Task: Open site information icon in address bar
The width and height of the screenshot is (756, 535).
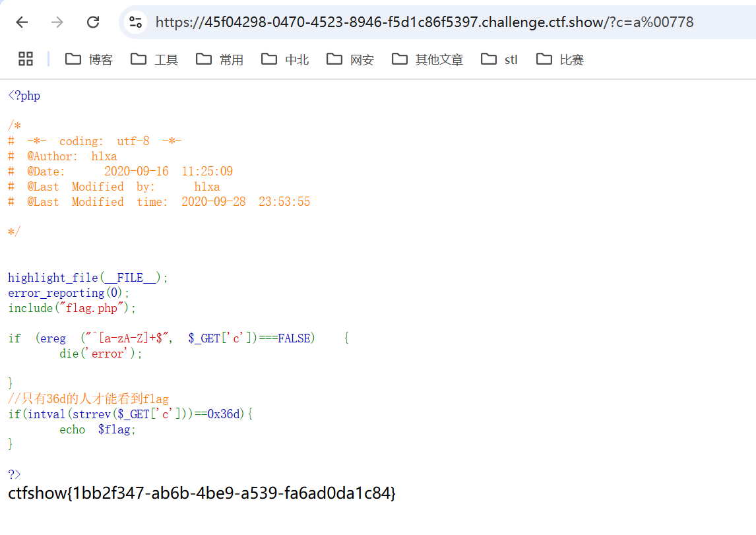Action: click(136, 22)
